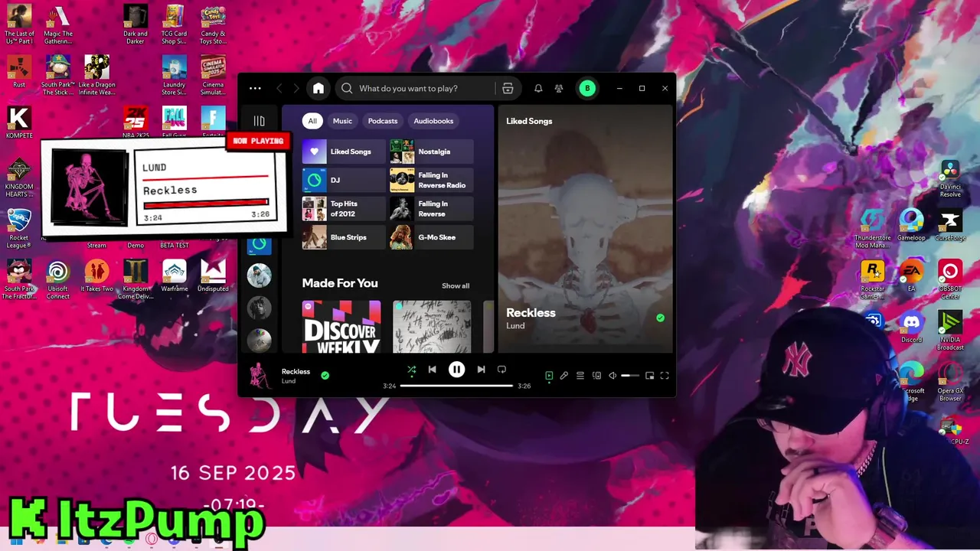
Task: Open Discord desktop shortcut
Action: [911, 328]
